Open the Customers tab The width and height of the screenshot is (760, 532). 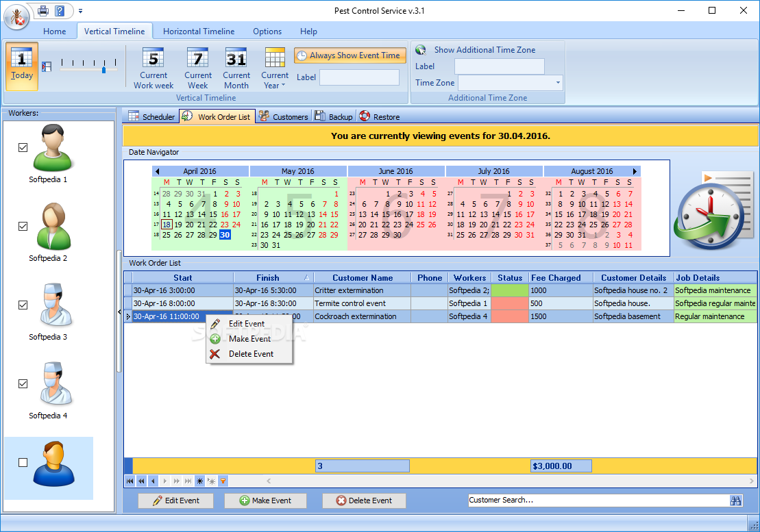point(284,116)
